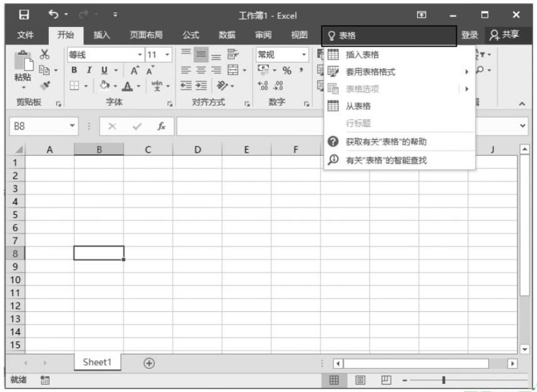Click the add new sheet plus button
Image resolution: width=537 pixels, height=392 pixels.
pyautogui.click(x=149, y=363)
